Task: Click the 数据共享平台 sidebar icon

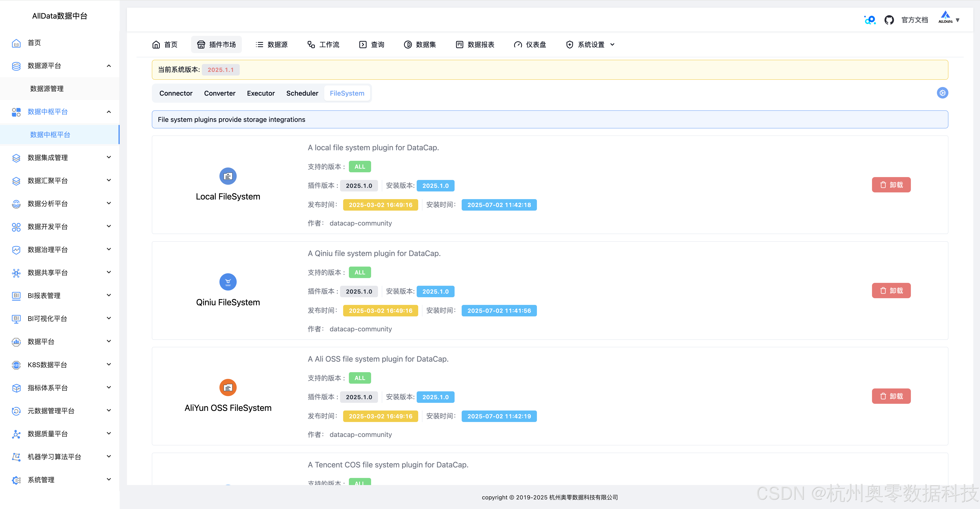Action: [16, 273]
